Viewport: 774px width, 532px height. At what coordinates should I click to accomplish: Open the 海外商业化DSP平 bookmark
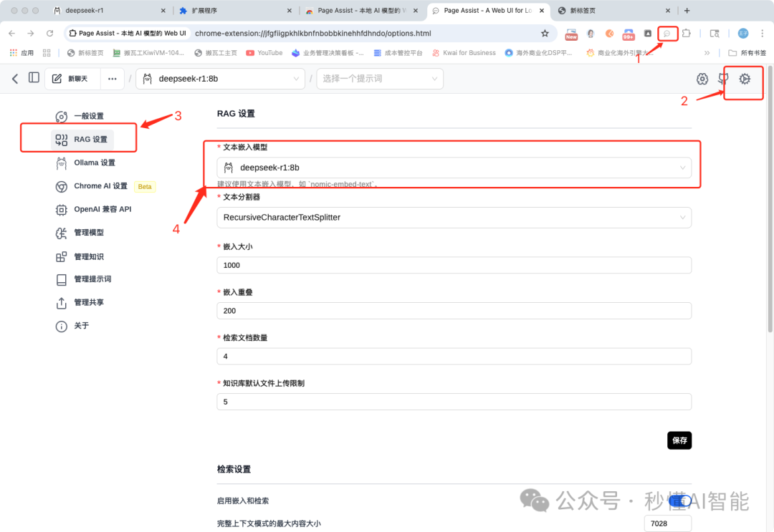coord(538,53)
